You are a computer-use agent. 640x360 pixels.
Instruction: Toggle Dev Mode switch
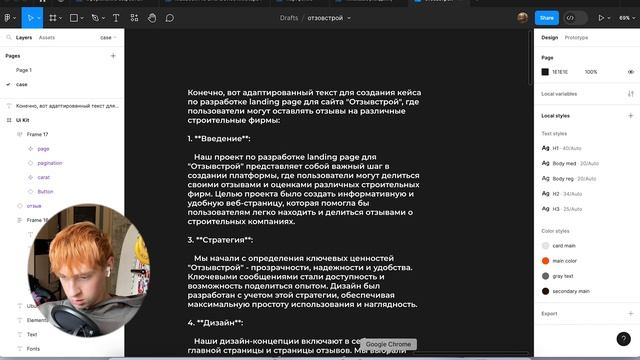(x=576, y=18)
